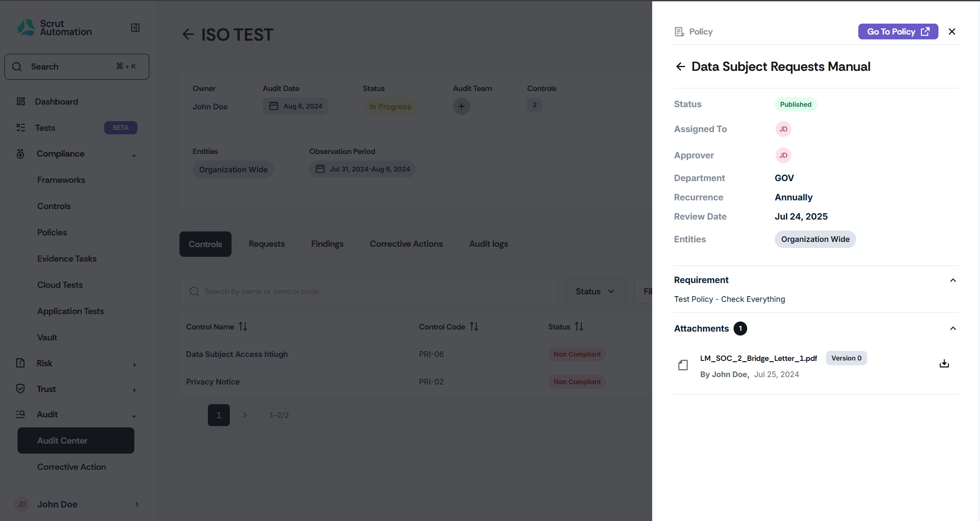Click the search magnifier icon in sidebar

pyautogui.click(x=17, y=66)
